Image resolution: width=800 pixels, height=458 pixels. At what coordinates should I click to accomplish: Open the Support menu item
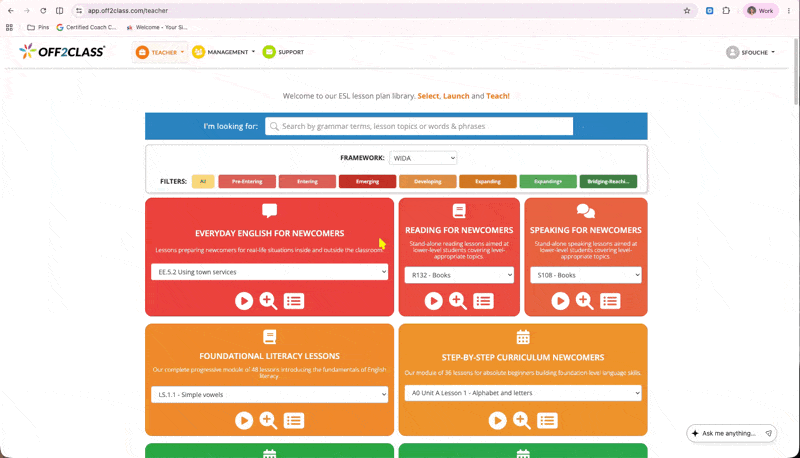coord(283,52)
